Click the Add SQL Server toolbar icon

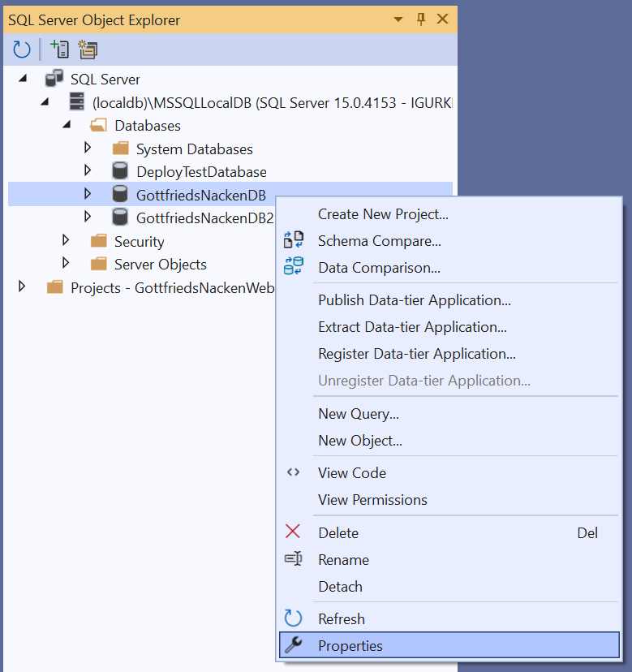[x=59, y=50]
